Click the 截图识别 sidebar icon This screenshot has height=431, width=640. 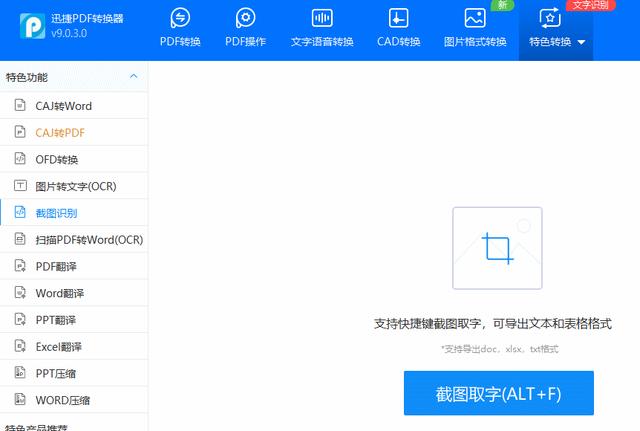(x=20, y=212)
